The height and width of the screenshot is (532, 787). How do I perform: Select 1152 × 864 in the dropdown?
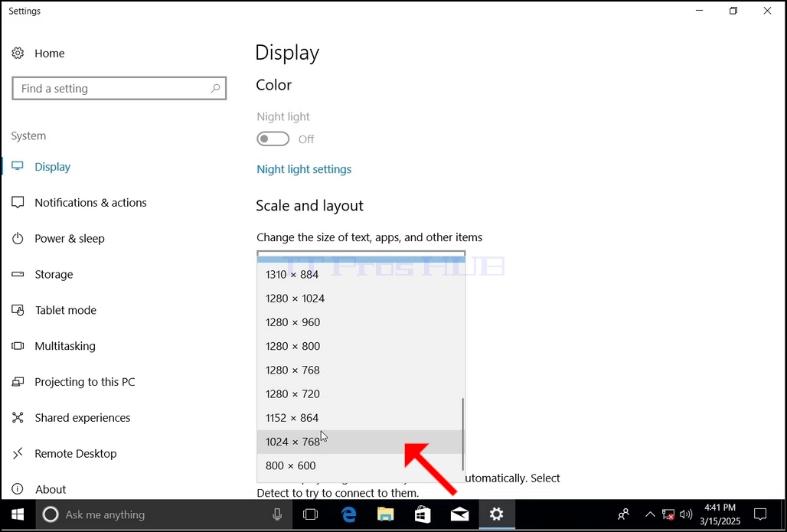tap(361, 418)
